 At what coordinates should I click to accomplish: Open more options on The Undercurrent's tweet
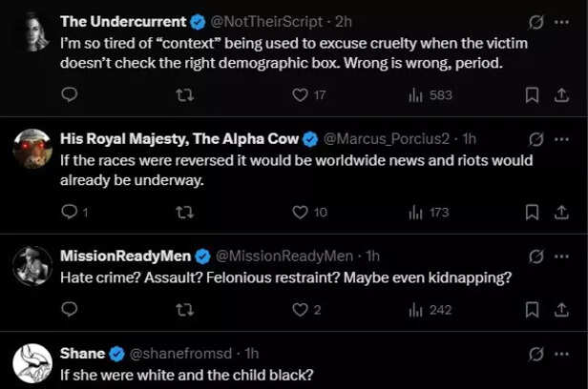click(x=562, y=20)
